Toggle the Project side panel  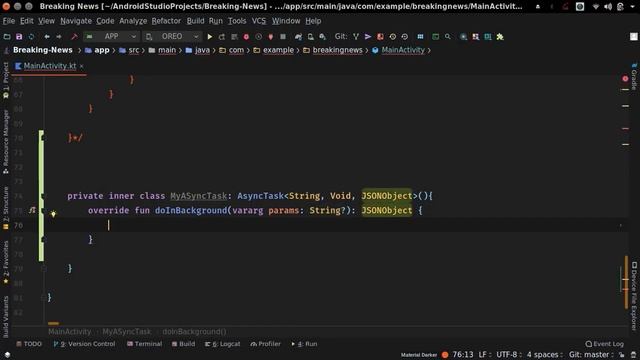click(6, 80)
